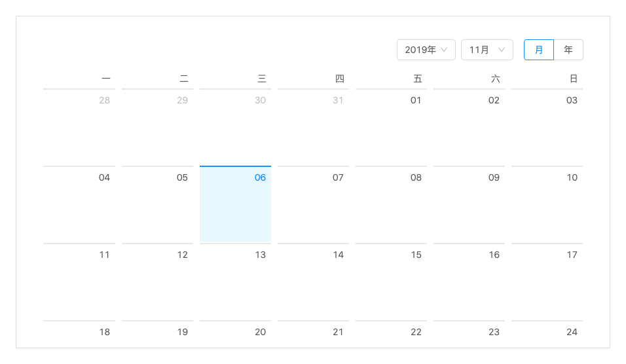Select date 15 in the calendar
The image size is (626, 364).
(392, 281)
